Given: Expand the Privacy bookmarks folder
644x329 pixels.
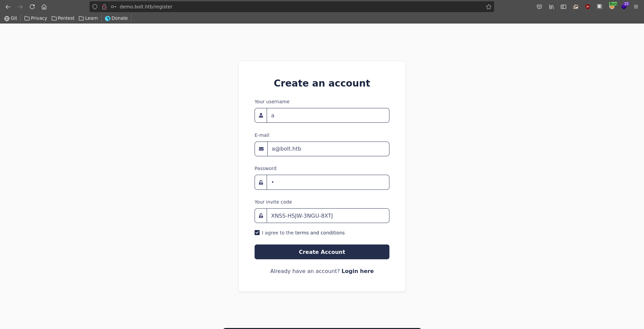Looking at the screenshot, I should coord(36,18).
